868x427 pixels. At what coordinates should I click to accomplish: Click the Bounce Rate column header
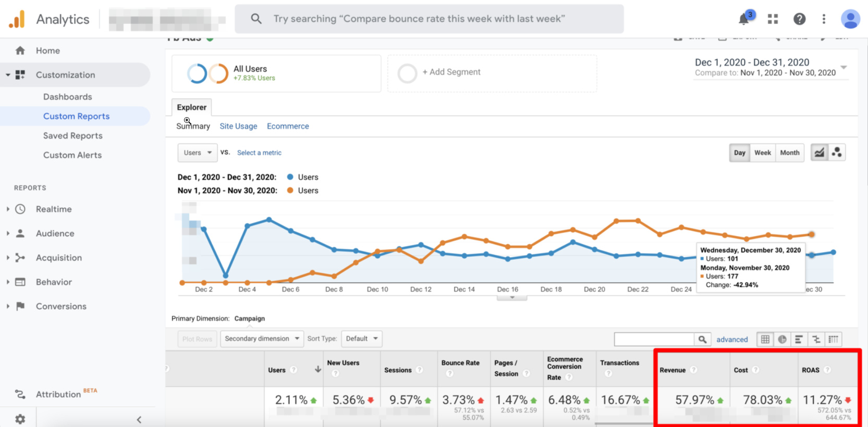pos(460,363)
